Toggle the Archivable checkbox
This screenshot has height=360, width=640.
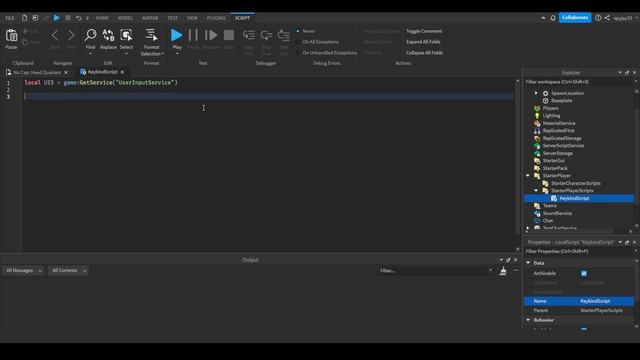tap(584, 273)
